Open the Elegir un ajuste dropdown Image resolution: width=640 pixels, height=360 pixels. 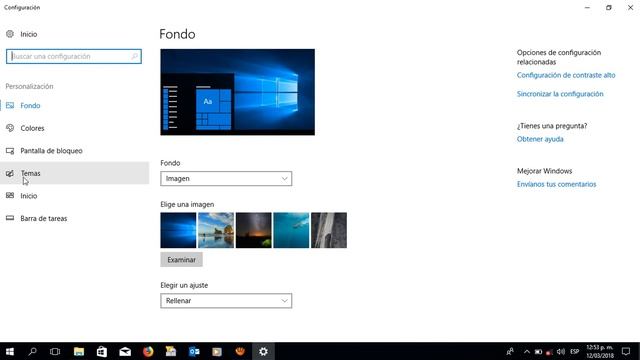click(226, 301)
